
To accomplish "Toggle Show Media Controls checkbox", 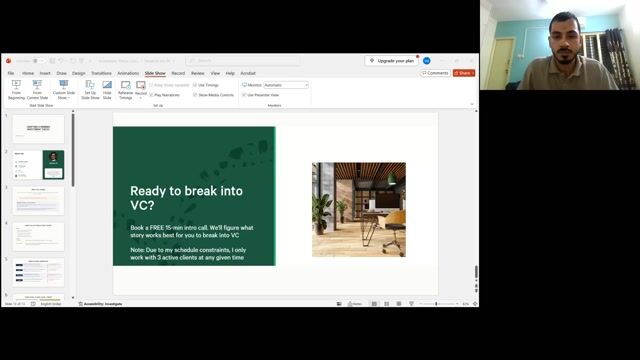I will (195, 95).
